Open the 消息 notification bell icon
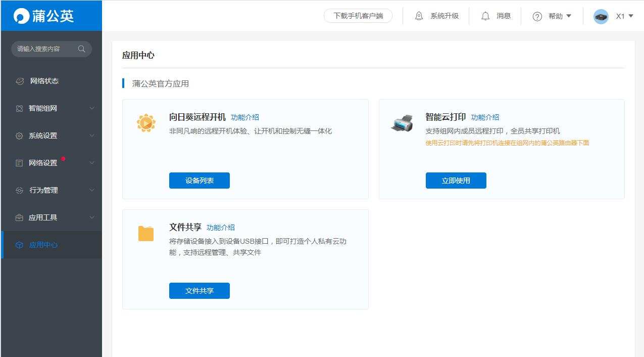This screenshot has height=357, width=644. (485, 16)
